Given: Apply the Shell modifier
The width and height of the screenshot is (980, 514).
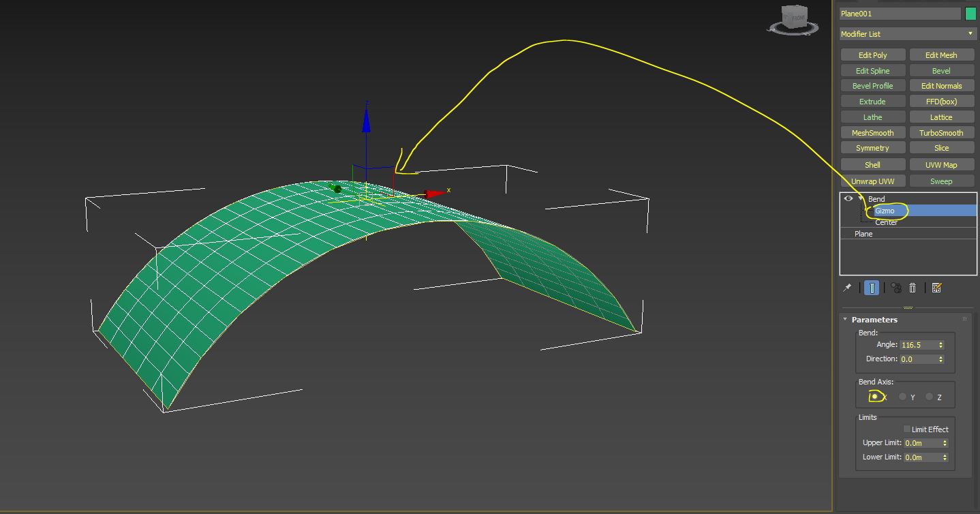Looking at the screenshot, I should pos(872,164).
